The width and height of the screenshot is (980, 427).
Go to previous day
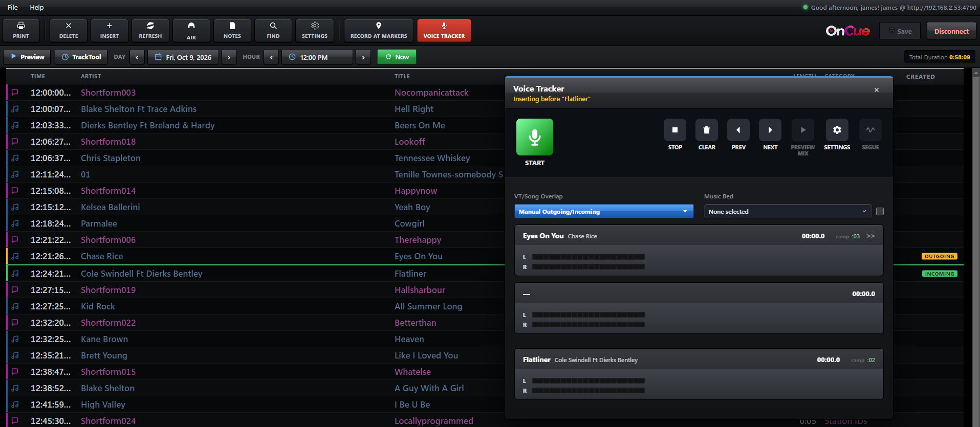(x=137, y=57)
